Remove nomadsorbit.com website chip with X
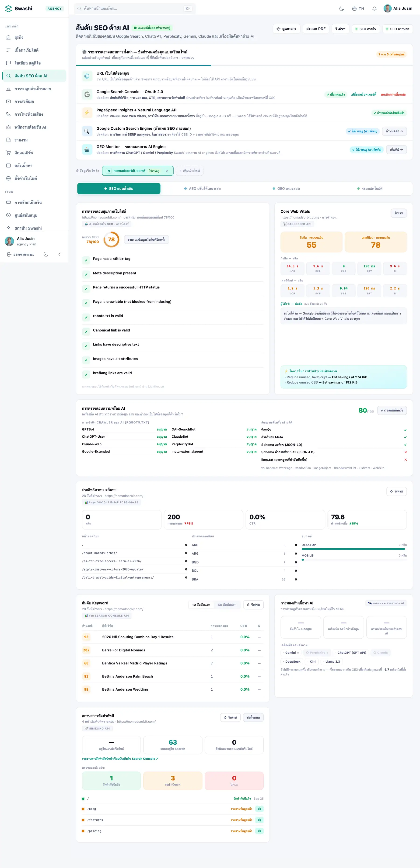The height and width of the screenshot is (868, 420). pyautogui.click(x=167, y=171)
